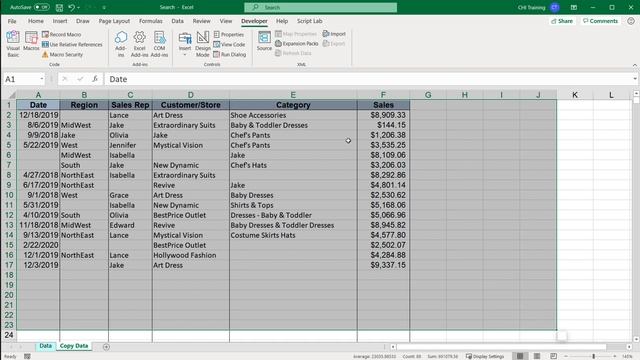Screen dimensions: 640x360
Task: Open the XML Source pane
Action: [264, 41]
